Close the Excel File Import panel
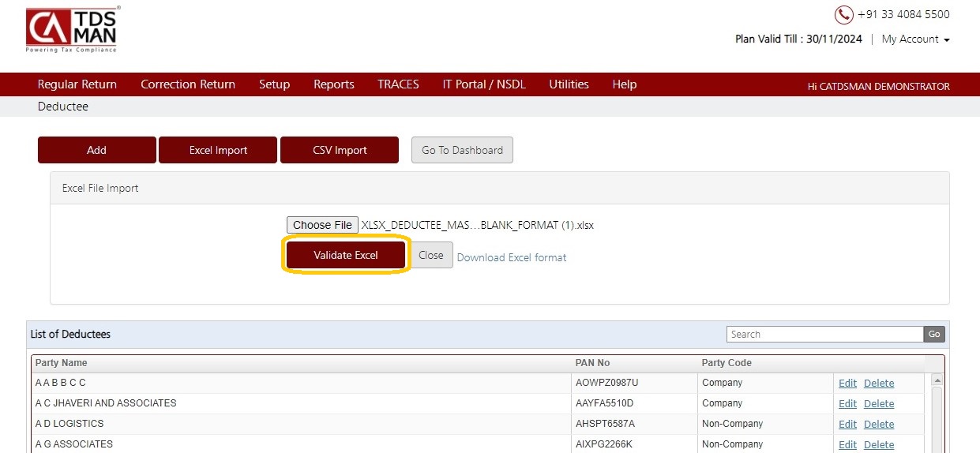The width and height of the screenshot is (980, 453). point(431,255)
